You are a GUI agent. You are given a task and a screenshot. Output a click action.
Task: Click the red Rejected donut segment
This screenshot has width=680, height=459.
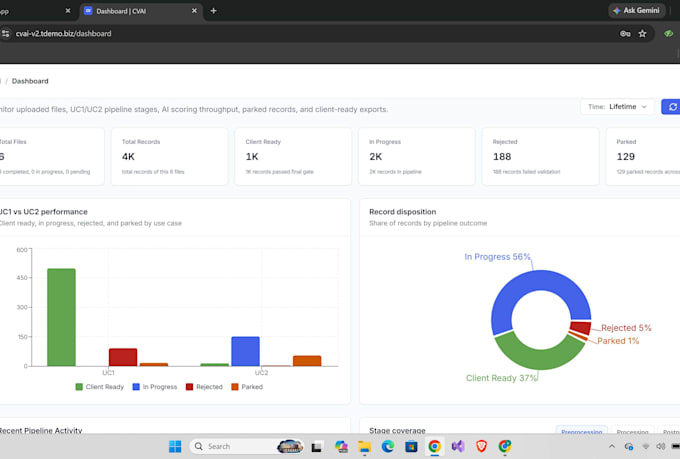pos(581,327)
